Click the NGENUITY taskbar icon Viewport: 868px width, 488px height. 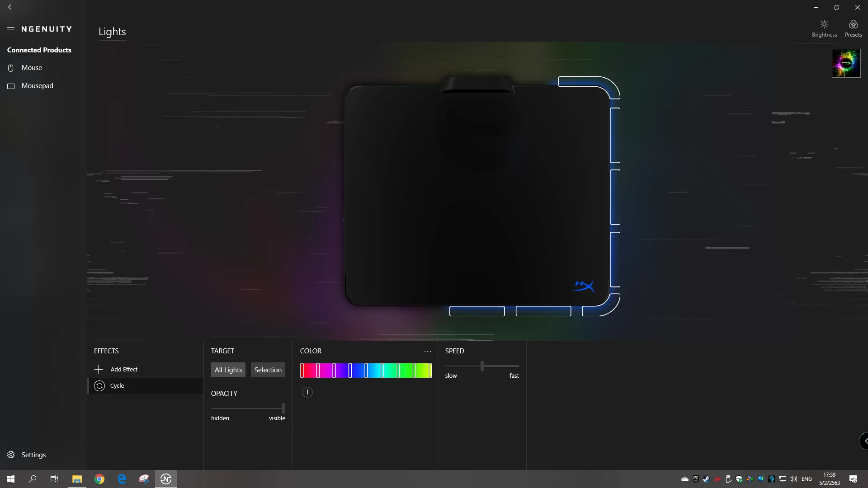click(x=166, y=479)
